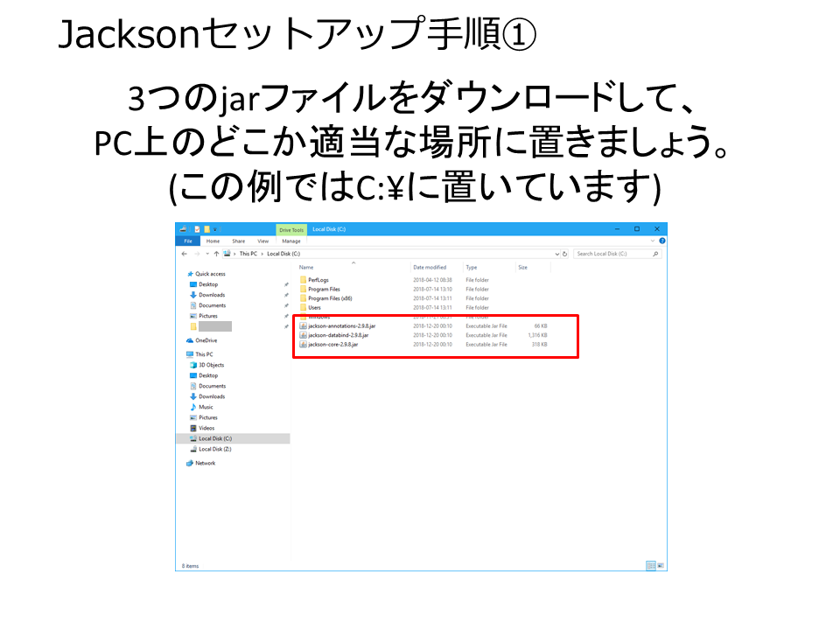Sort by the Size column header
840x630 pixels.
click(523, 268)
